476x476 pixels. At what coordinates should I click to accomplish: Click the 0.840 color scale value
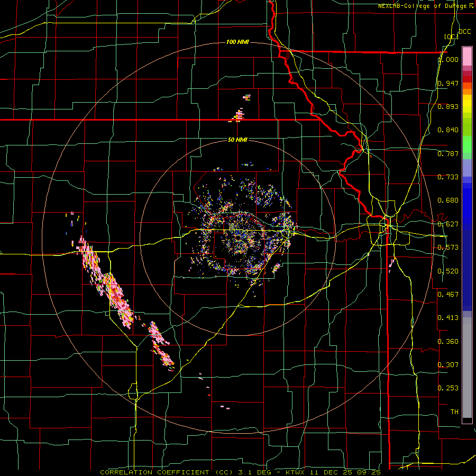point(448,130)
